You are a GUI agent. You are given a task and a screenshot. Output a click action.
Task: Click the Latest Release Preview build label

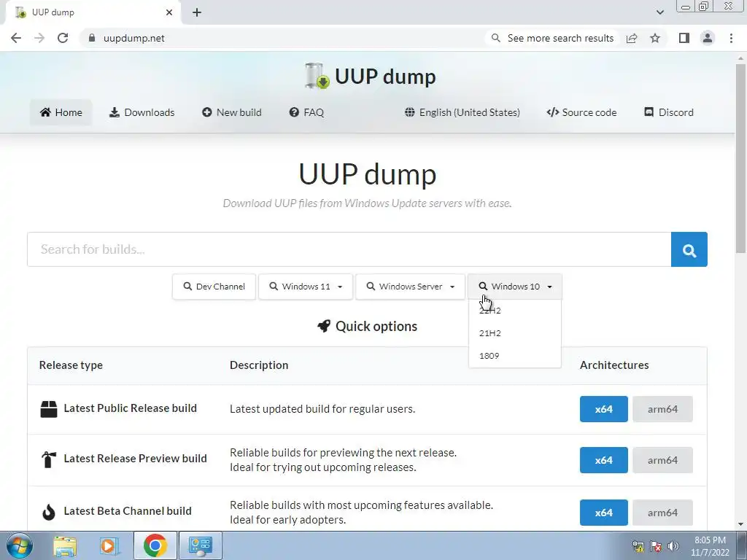135,458
